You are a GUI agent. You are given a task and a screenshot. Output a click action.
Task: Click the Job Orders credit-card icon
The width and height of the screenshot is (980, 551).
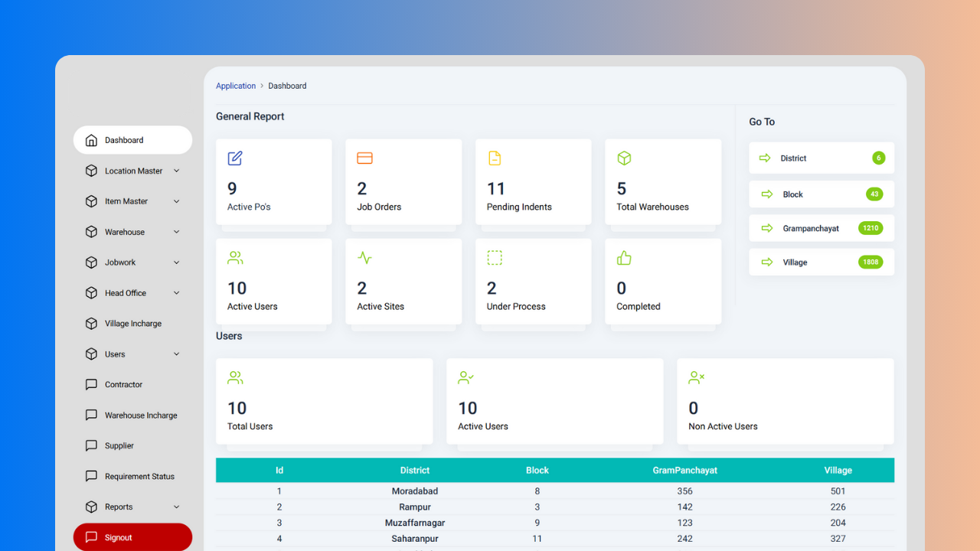pos(364,158)
